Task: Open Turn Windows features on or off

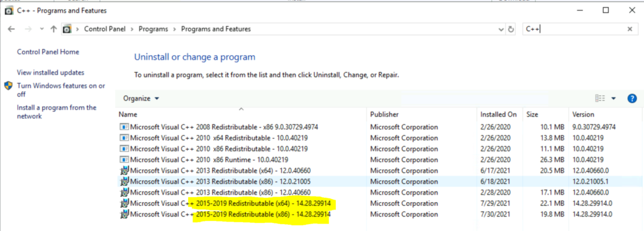Action: 61,90
